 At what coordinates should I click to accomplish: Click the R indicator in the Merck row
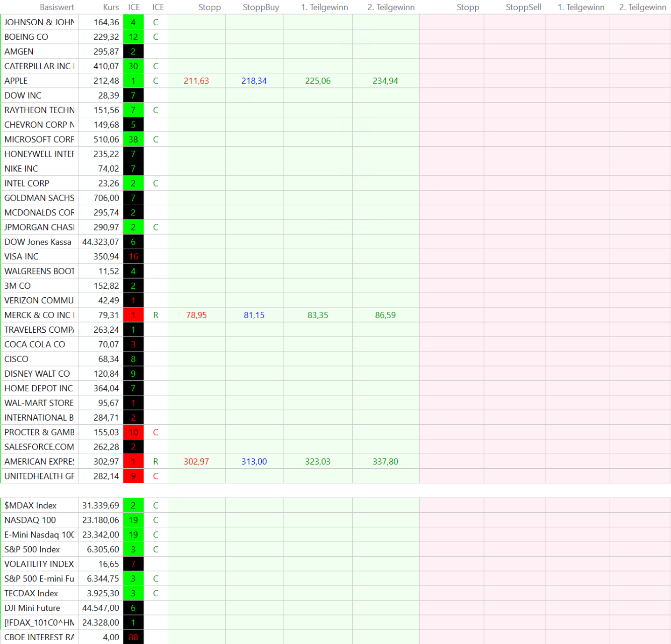[x=156, y=315]
